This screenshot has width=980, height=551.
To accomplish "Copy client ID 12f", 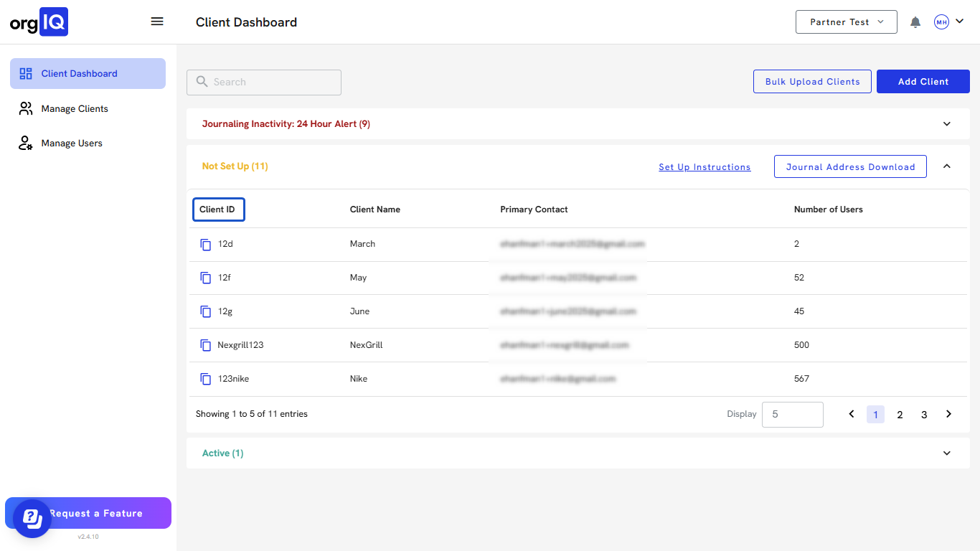I will click(206, 278).
